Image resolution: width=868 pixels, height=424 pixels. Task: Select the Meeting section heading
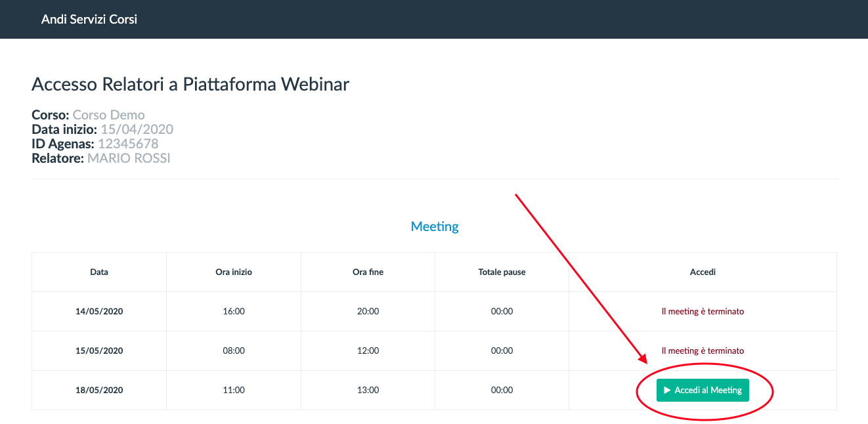(435, 226)
